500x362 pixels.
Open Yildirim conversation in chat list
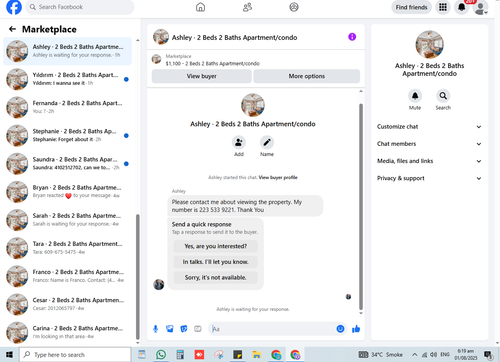pos(67,79)
